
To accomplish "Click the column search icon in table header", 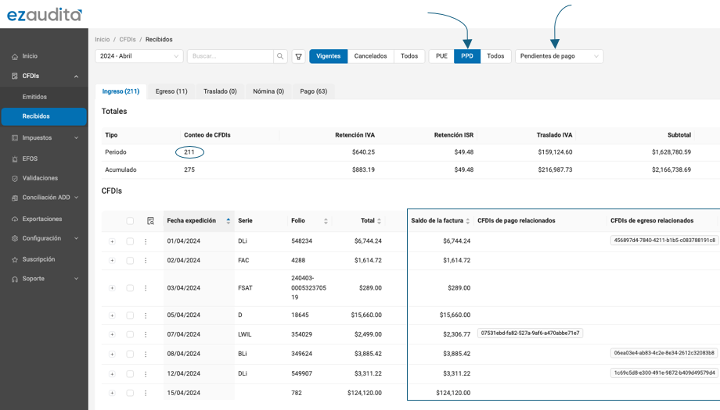I will tap(150, 220).
